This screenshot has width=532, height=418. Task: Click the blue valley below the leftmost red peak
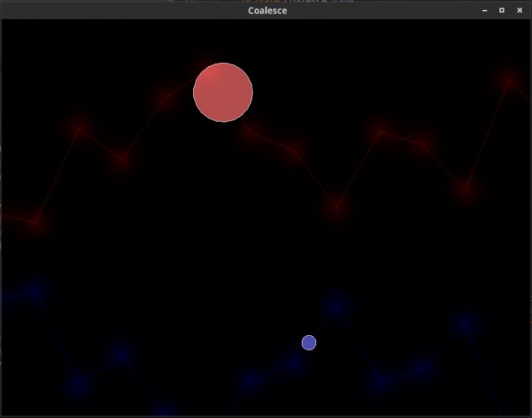pos(79,383)
